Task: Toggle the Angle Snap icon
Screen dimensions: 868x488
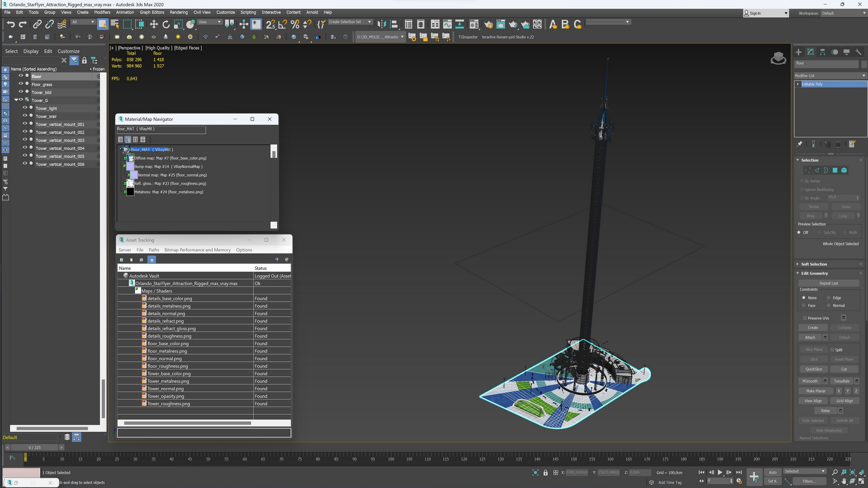Action: 283,24
